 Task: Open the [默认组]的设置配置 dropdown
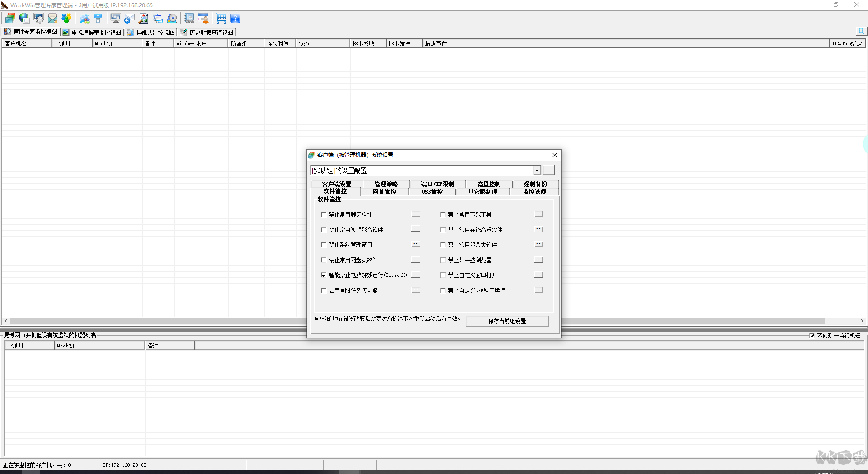(x=536, y=171)
